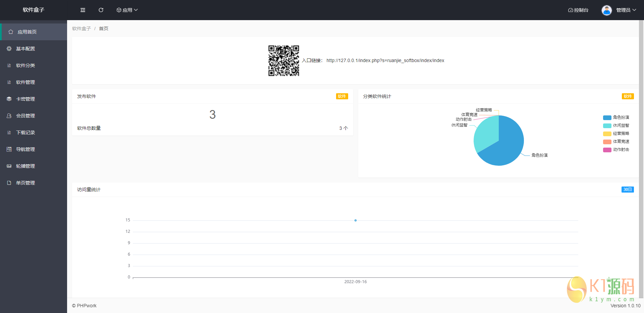Go to 控制台 console link
644x313 pixels.
(578, 10)
